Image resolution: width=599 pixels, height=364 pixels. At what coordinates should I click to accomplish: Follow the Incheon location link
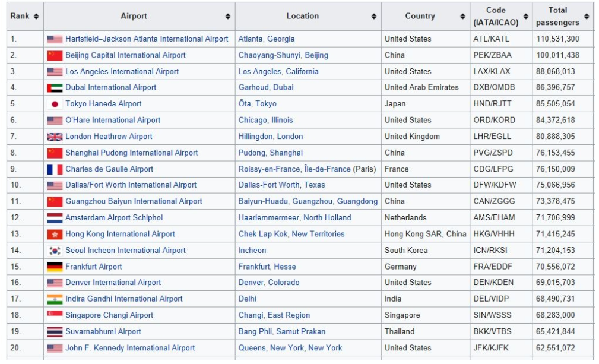coord(252,251)
